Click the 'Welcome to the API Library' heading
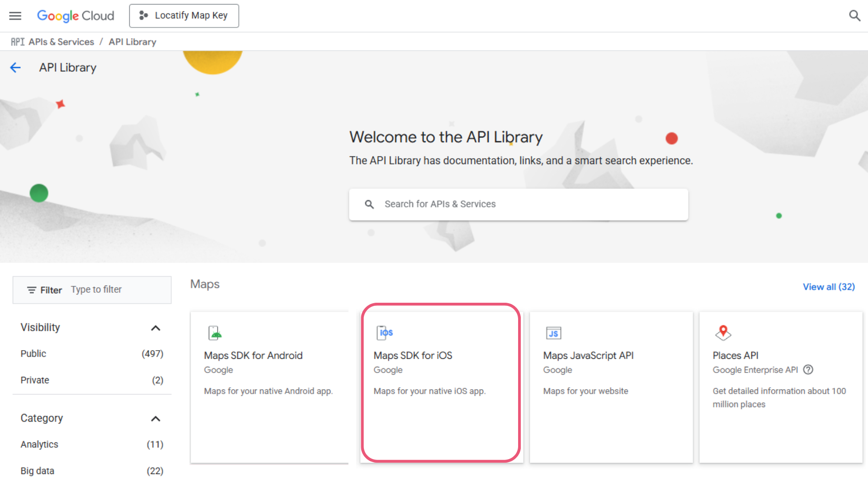The height and width of the screenshot is (488, 868). click(x=446, y=137)
